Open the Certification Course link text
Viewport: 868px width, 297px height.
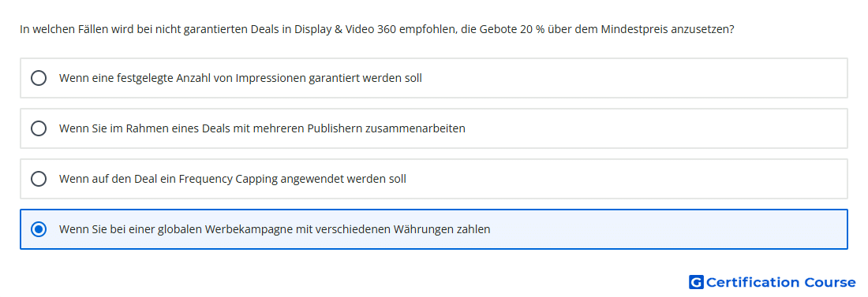coord(780,282)
